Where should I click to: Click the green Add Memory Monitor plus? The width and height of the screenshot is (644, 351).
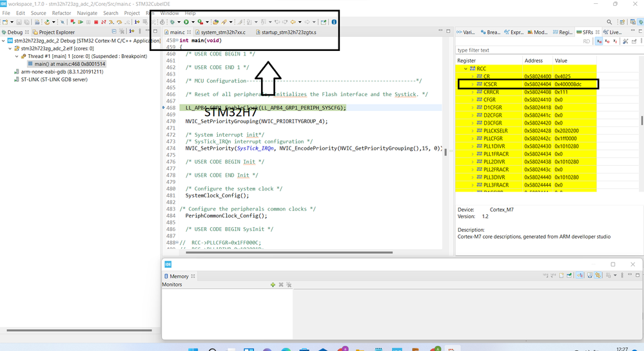coord(273,285)
